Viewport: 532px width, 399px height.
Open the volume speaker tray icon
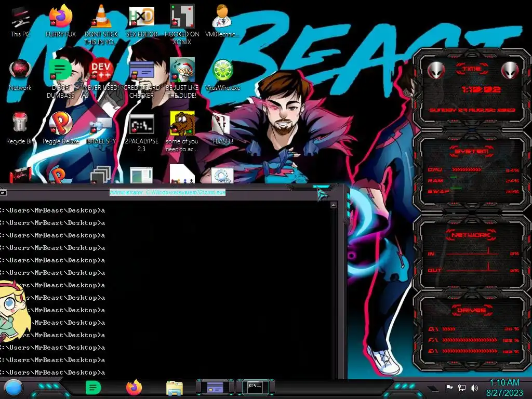coord(474,388)
